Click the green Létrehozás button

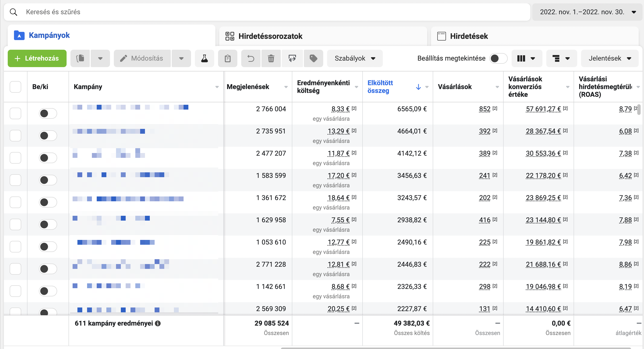click(37, 58)
